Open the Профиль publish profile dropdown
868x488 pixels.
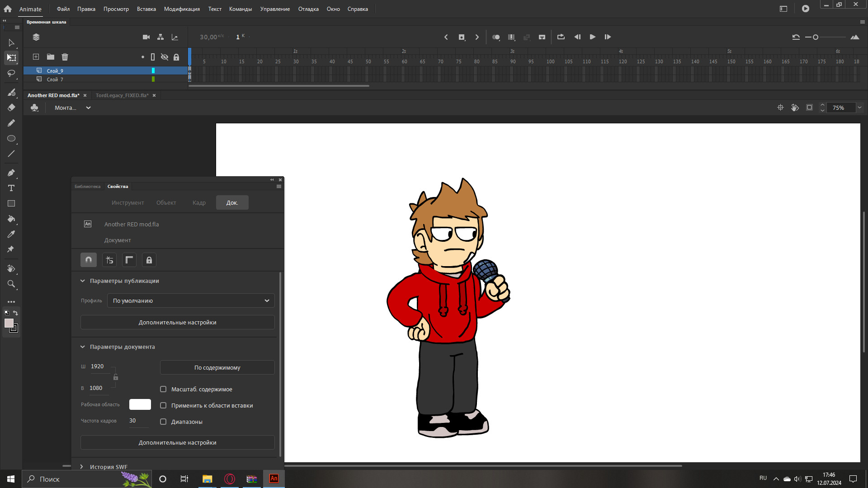coord(190,300)
